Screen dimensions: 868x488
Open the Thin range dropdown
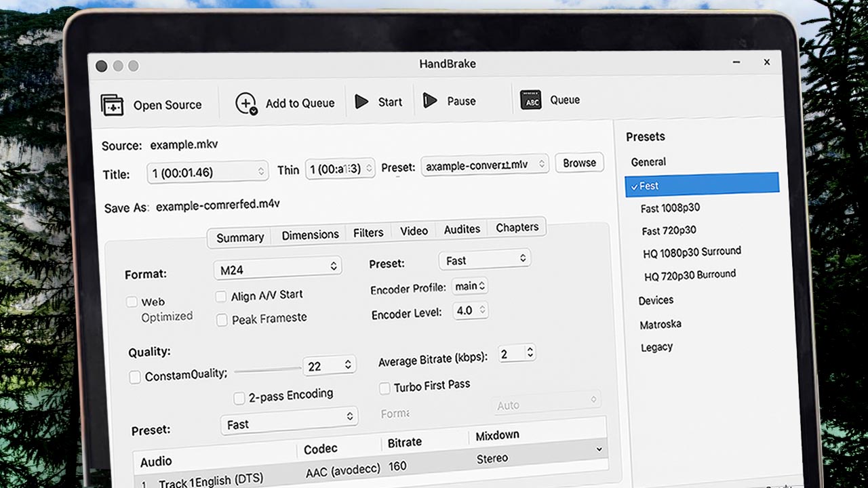(x=340, y=168)
